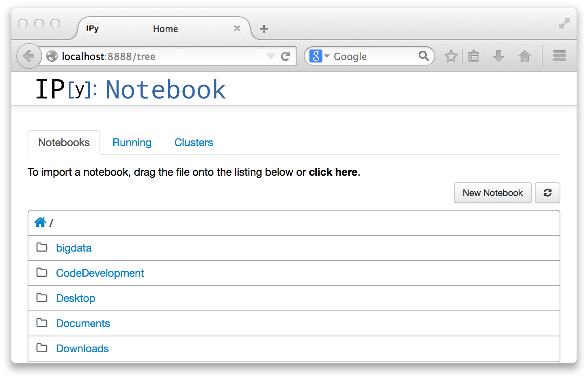
Task: Click the New Notebook button
Action: 493,193
